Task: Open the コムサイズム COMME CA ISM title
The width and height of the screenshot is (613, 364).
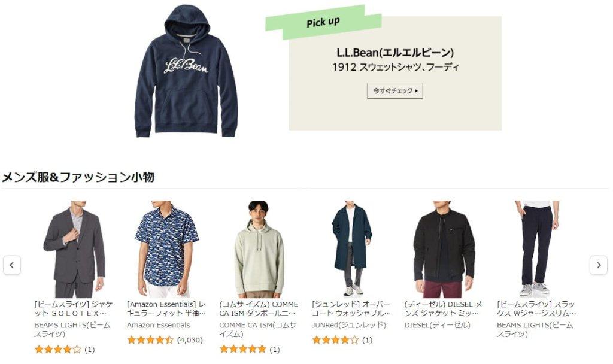Action: tap(259, 308)
